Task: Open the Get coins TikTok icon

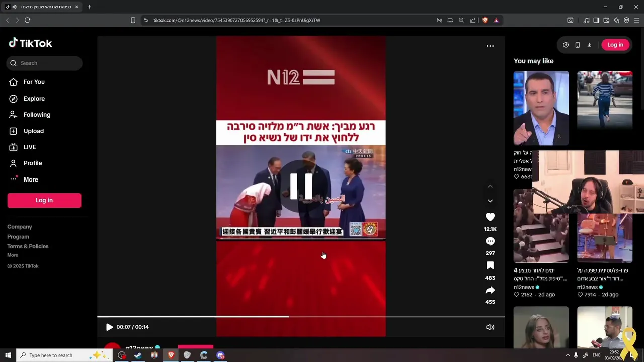Action: coord(566,45)
